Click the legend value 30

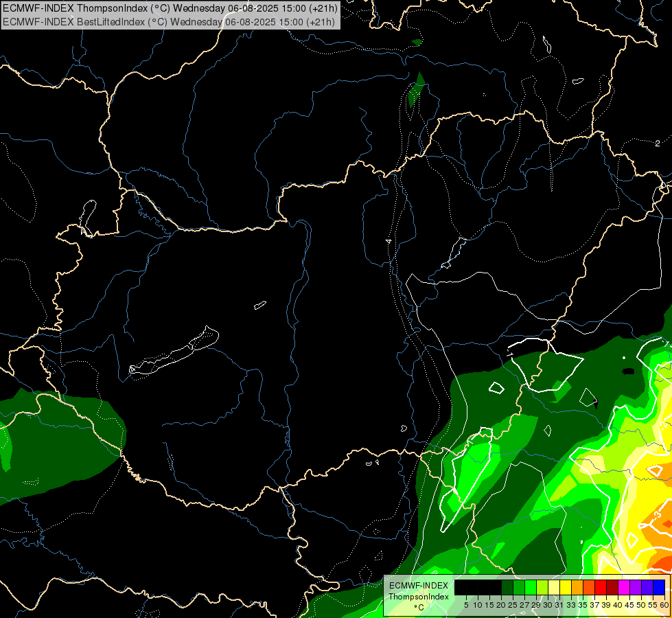coord(548,605)
